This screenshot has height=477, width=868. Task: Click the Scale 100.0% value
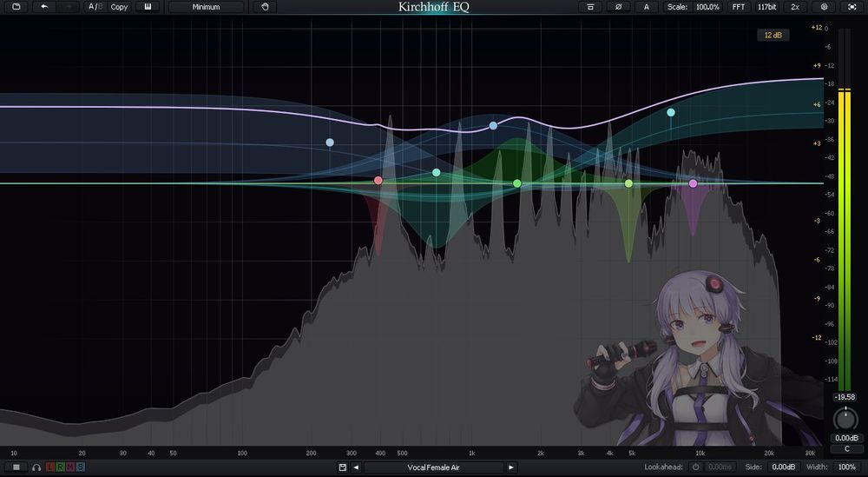click(x=708, y=7)
